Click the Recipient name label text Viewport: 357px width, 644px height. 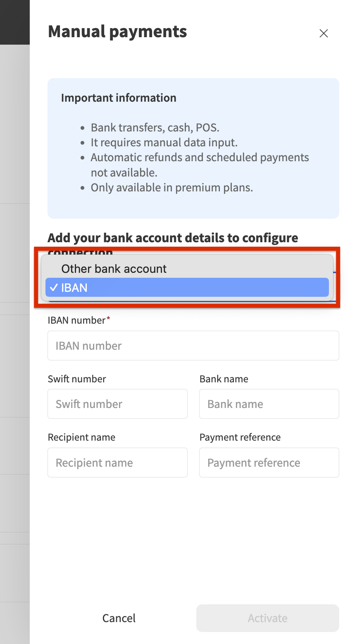[x=81, y=437]
